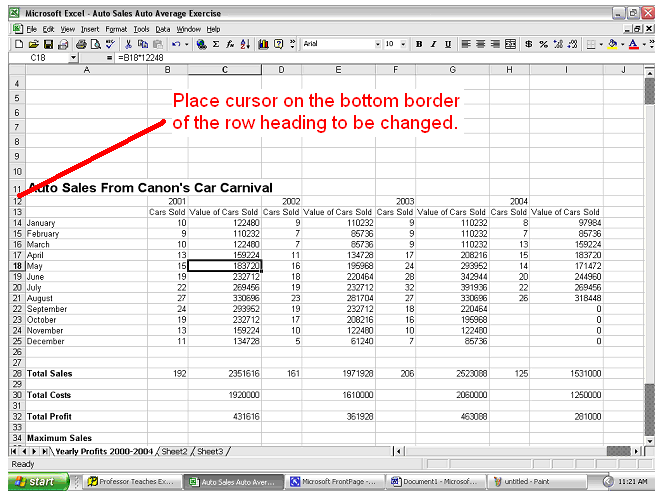Click the Merge and Center icon
Screen dimensions: 659x495
[x=511, y=44]
